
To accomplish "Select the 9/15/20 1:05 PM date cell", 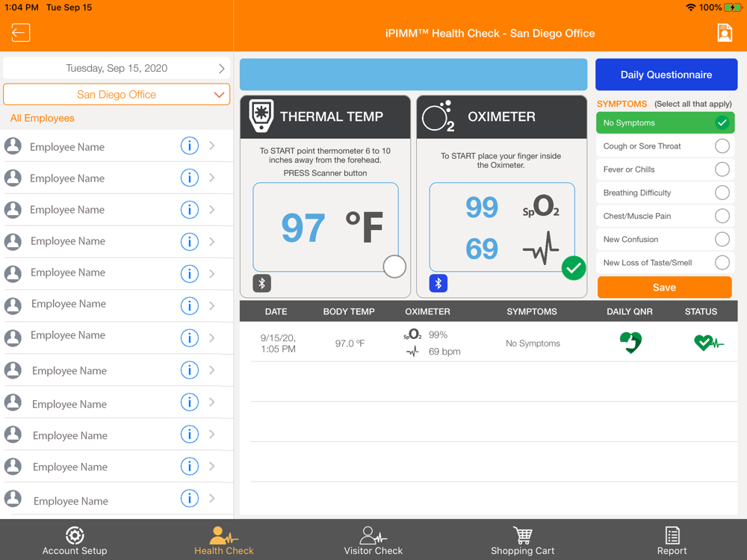I will [278, 343].
